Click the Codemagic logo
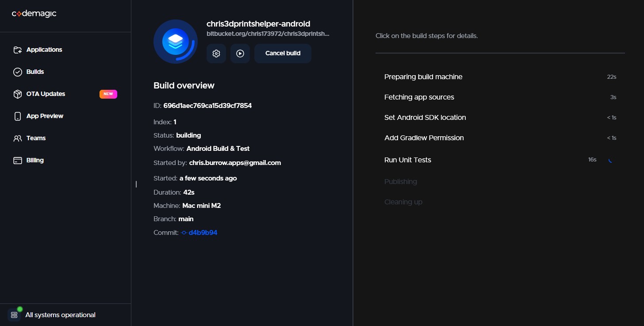The width and height of the screenshot is (644, 326). click(34, 14)
